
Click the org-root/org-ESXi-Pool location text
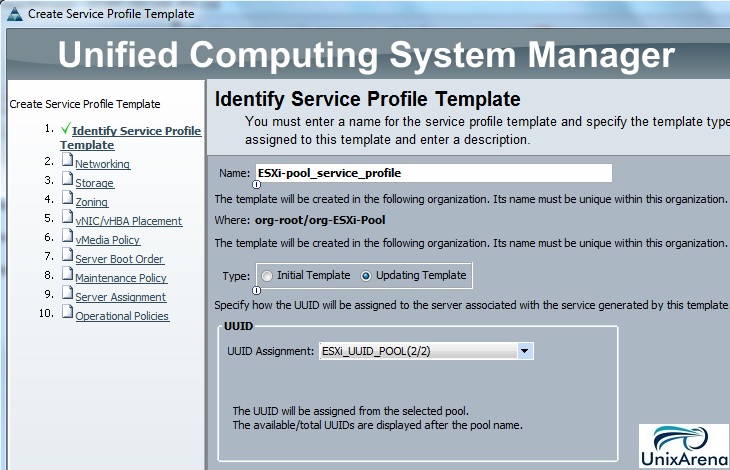click(x=320, y=220)
